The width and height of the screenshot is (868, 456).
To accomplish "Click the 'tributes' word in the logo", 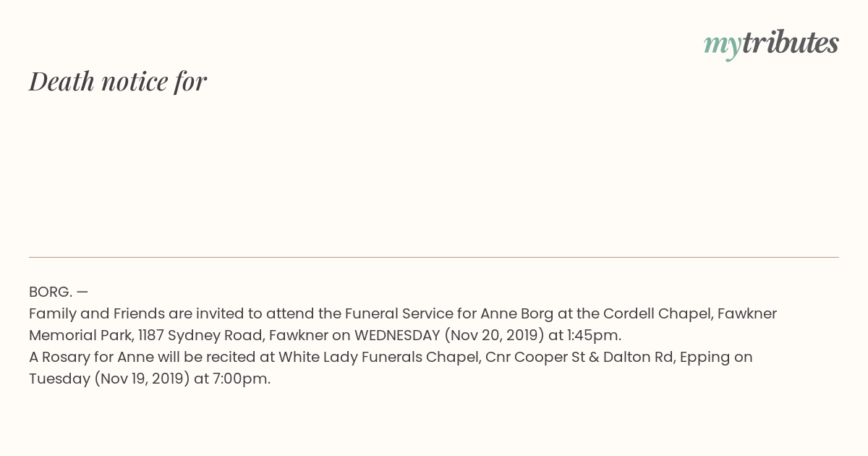I will tap(791, 43).
